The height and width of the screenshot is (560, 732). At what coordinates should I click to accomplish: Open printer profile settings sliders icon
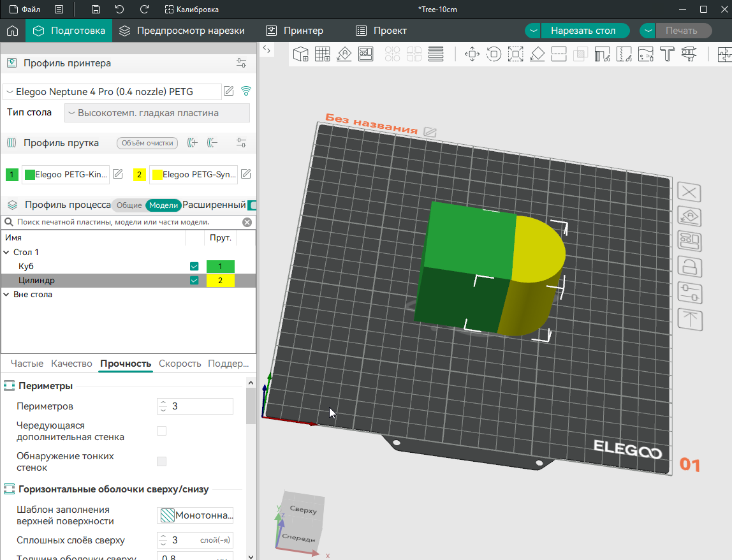[242, 63]
